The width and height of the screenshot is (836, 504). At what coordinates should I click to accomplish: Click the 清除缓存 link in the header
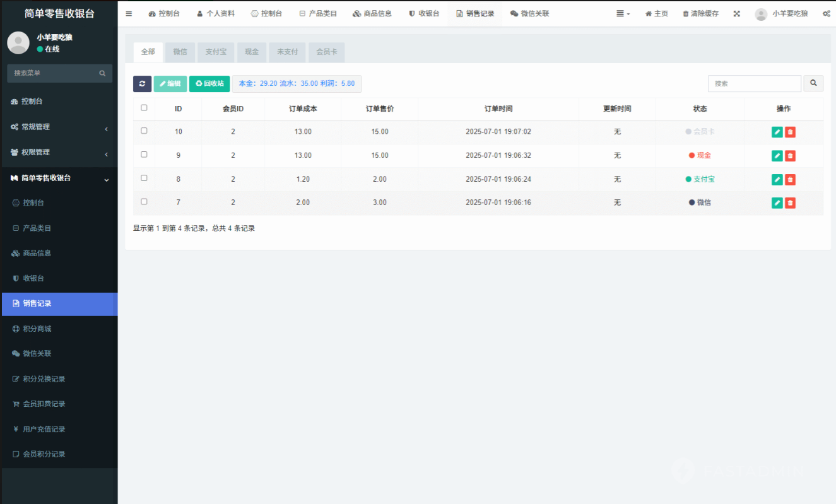(700, 14)
